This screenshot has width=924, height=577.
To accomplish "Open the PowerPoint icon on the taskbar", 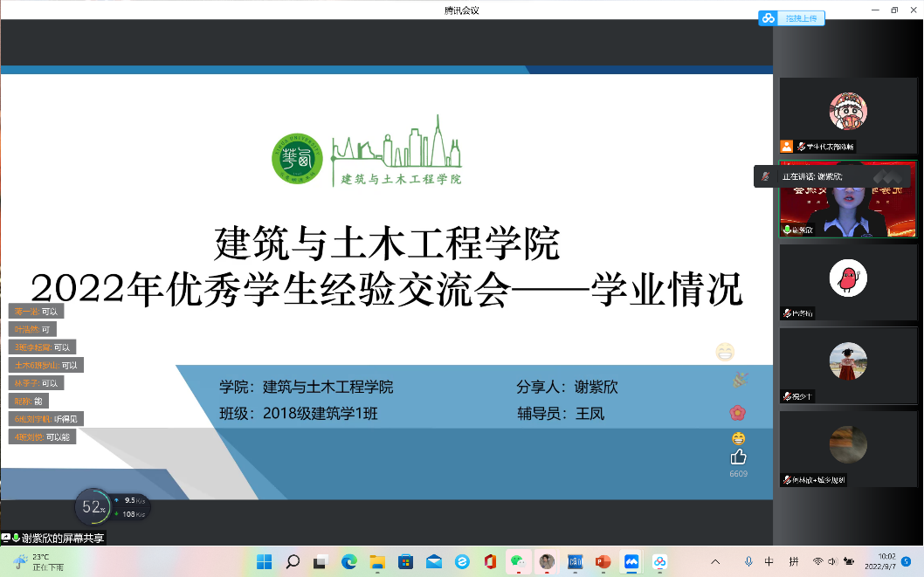I will click(603, 561).
